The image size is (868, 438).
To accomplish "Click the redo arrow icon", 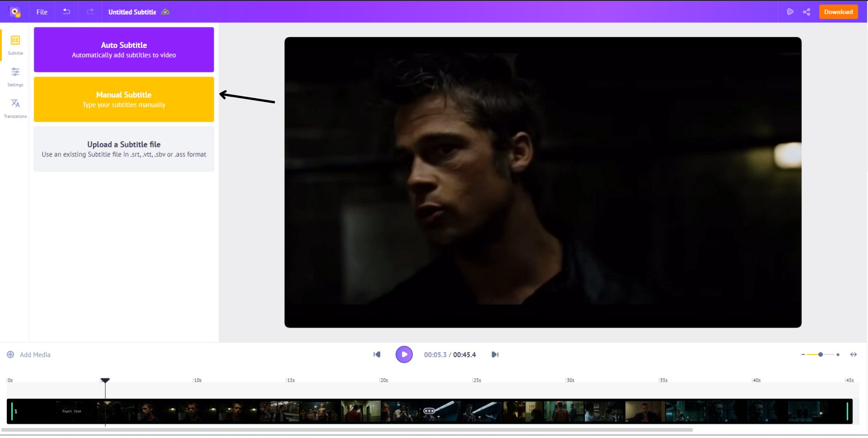I will pos(90,12).
